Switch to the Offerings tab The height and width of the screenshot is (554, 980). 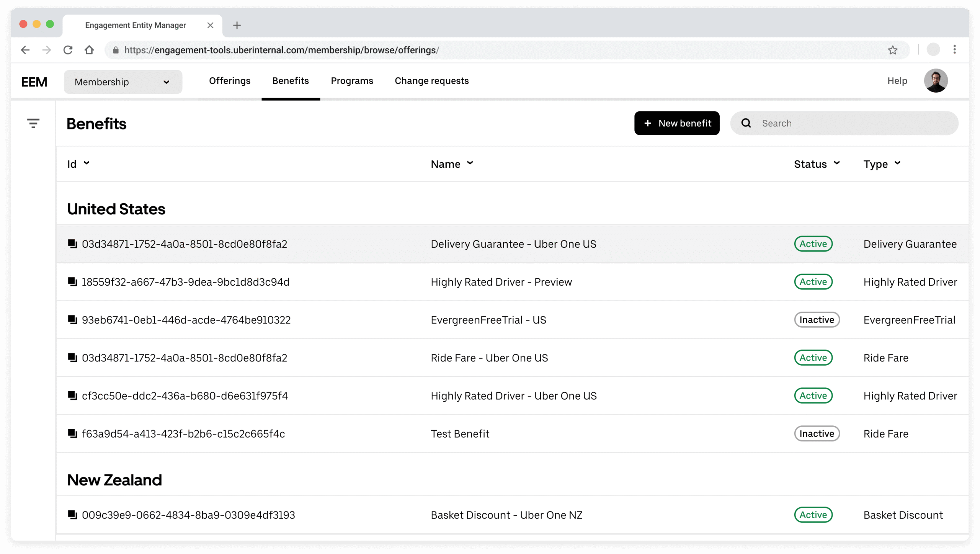(230, 81)
